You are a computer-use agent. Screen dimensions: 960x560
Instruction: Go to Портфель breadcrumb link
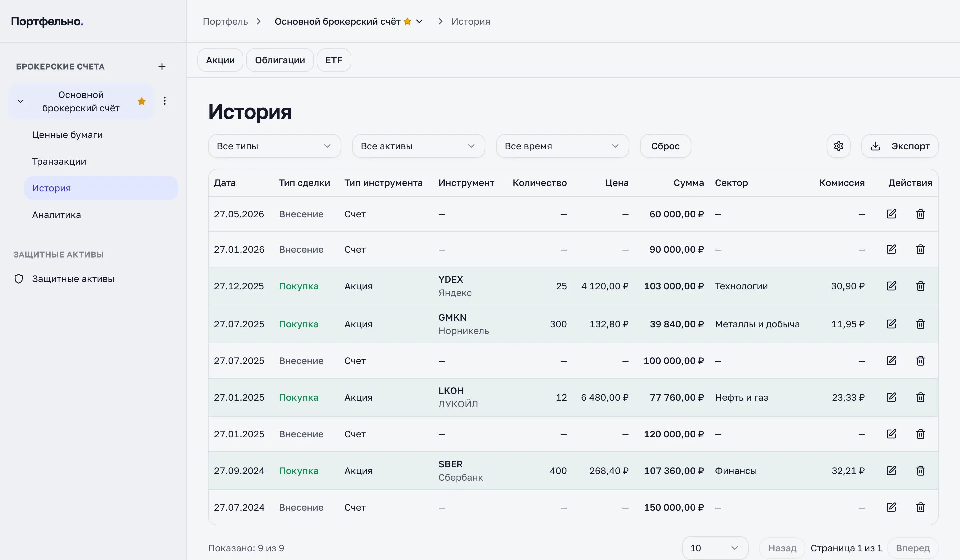click(x=225, y=21)
